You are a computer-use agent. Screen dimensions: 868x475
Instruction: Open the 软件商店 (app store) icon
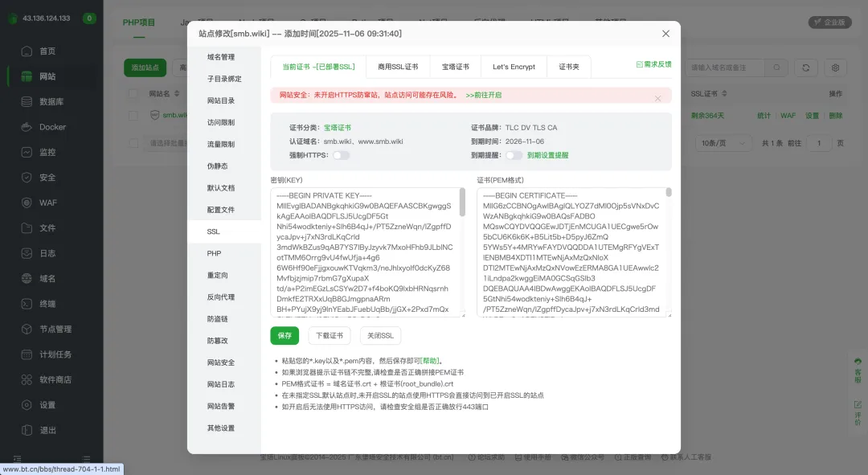[26, 379]
